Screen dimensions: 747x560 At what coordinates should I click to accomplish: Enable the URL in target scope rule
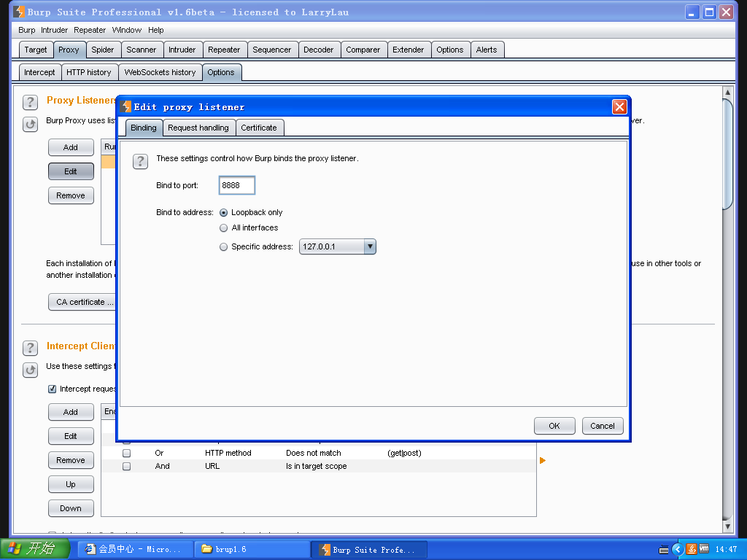(126, 466)
